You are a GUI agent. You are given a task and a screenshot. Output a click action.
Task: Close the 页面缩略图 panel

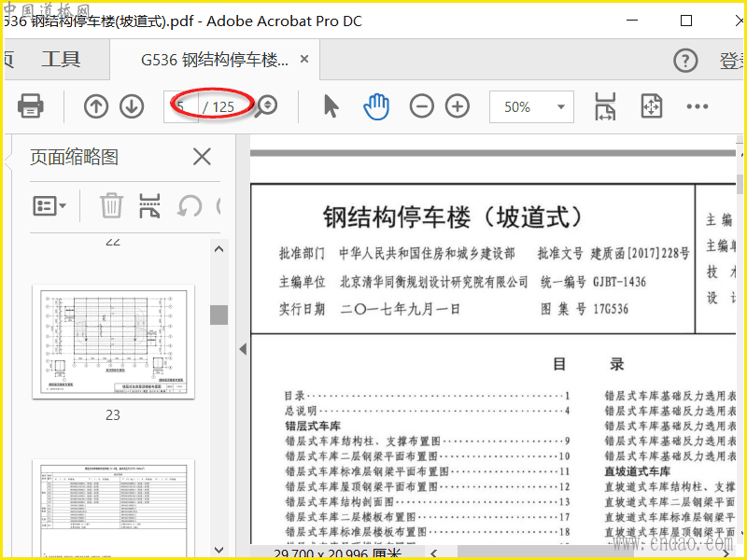(202, 157)
